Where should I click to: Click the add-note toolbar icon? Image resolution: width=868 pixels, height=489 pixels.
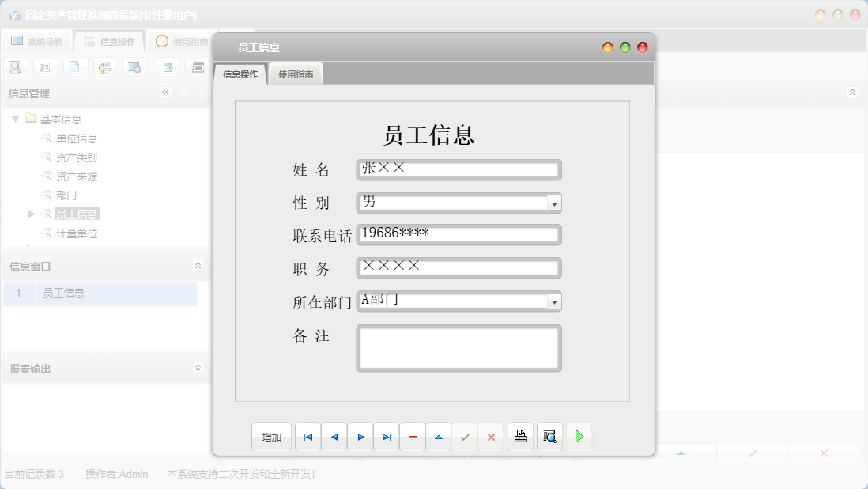[x=167, y=66]
